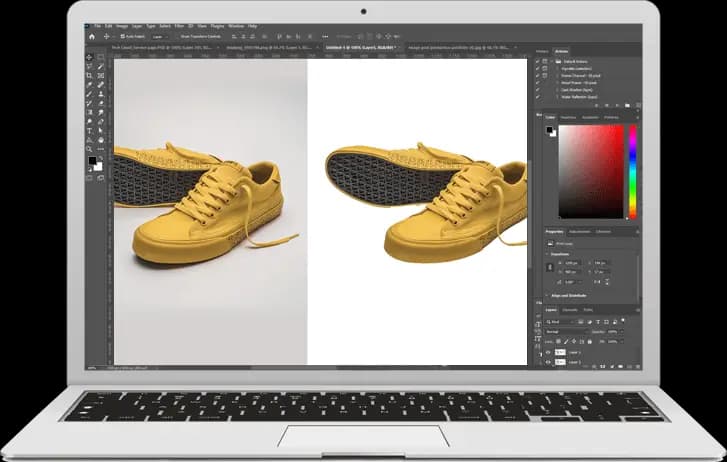Image resolution: width=727 pixels, height=462 pixels.
Task: Select the Frame tool
Action: 101,75
